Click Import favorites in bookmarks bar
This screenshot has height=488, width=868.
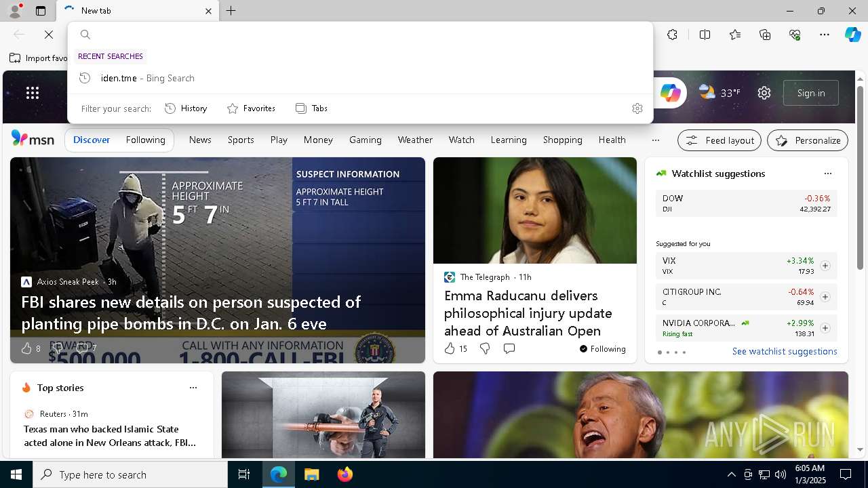tap(39, 58)
